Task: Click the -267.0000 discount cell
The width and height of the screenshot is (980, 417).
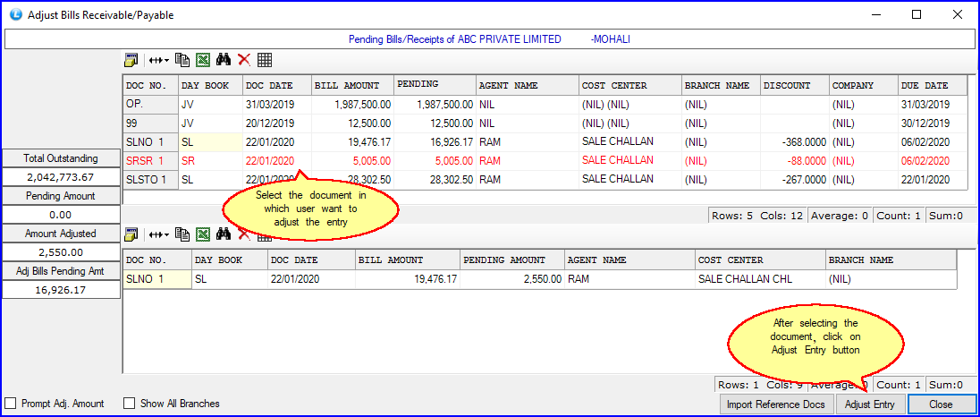Action: pos(795,180)
